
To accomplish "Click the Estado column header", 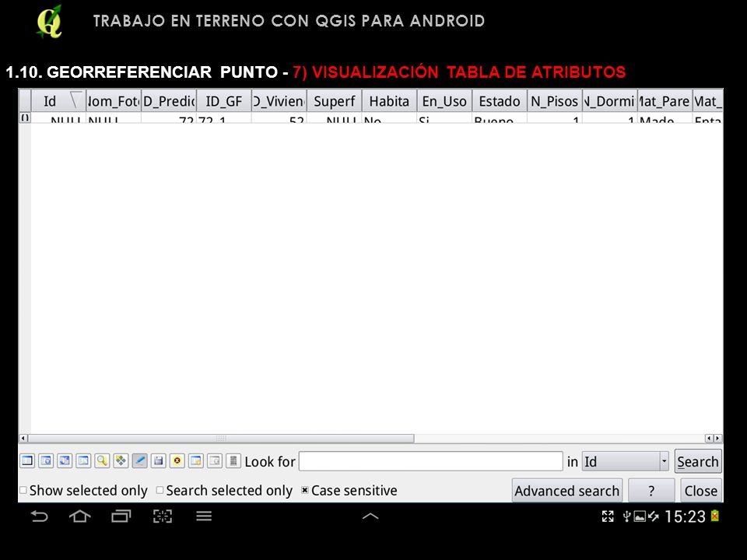I will click(x=500, y=101).
